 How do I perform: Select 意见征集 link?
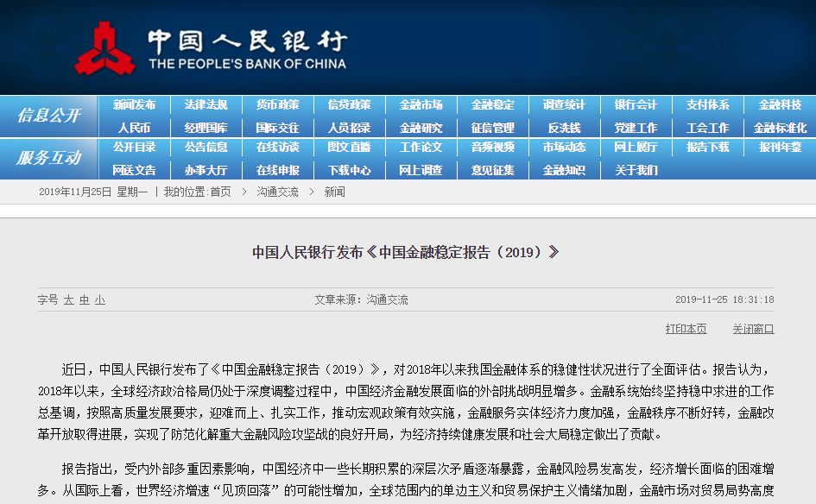(493, 170)
